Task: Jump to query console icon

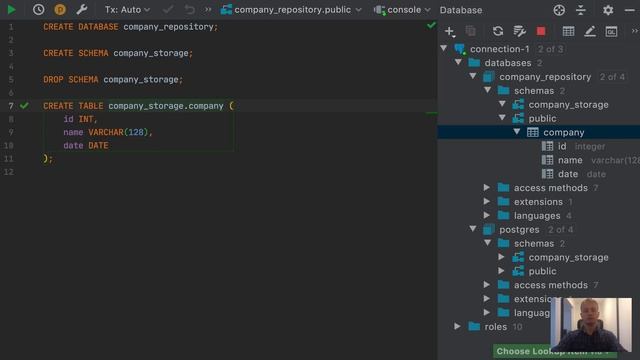Action: [x=611, y=31]
